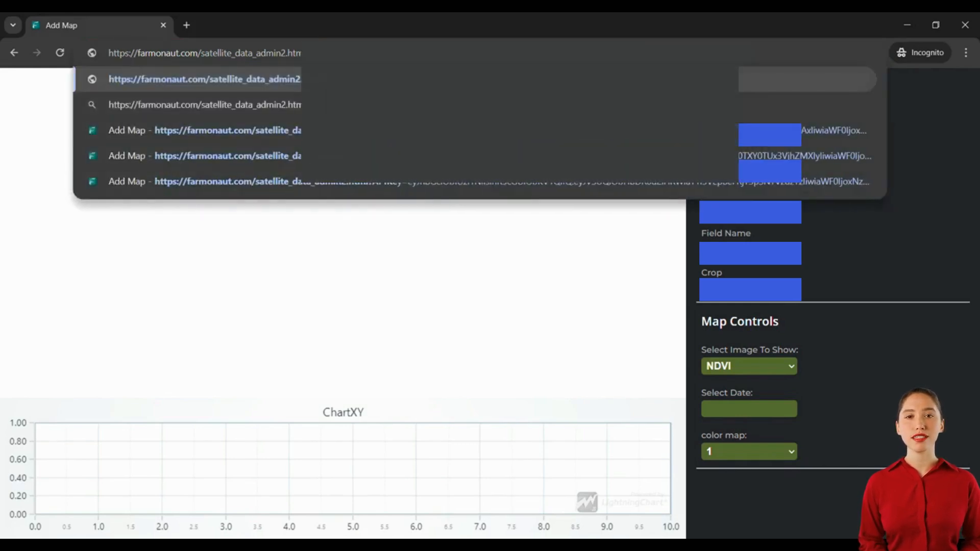
Task: Click the blue field under Crop
Action: click(750, 289)
